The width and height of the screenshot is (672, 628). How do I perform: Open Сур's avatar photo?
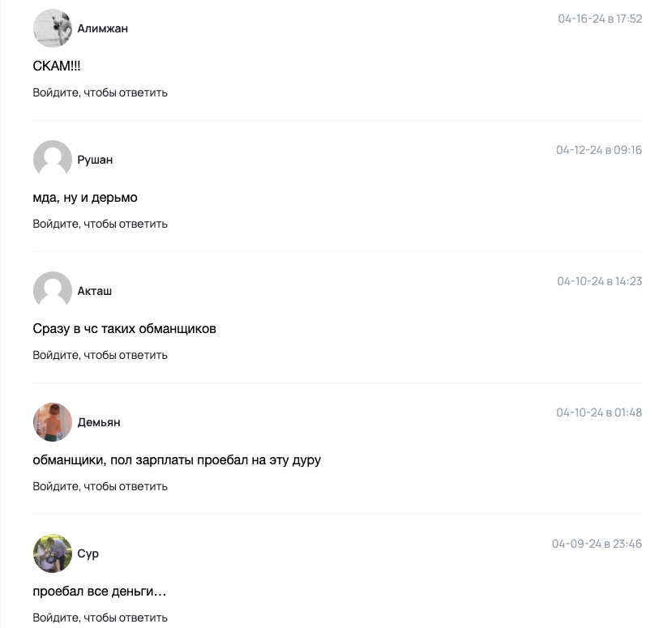coord(53,553)
